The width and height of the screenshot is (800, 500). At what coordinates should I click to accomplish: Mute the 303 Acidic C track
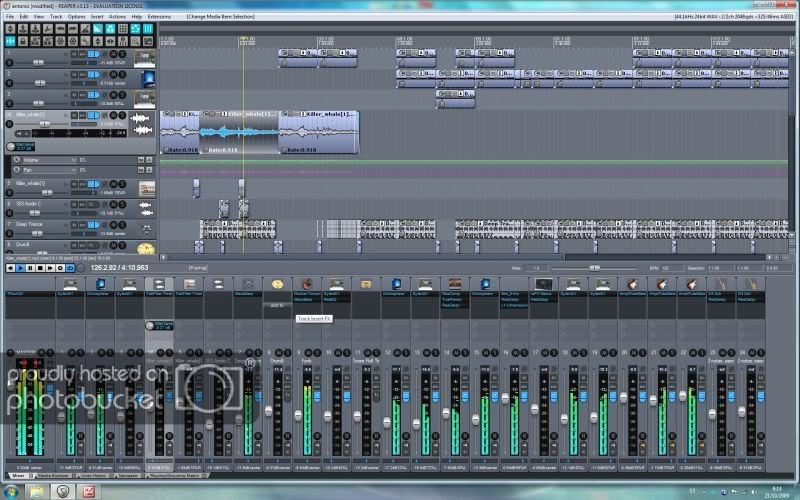click(x=113, y=204)
